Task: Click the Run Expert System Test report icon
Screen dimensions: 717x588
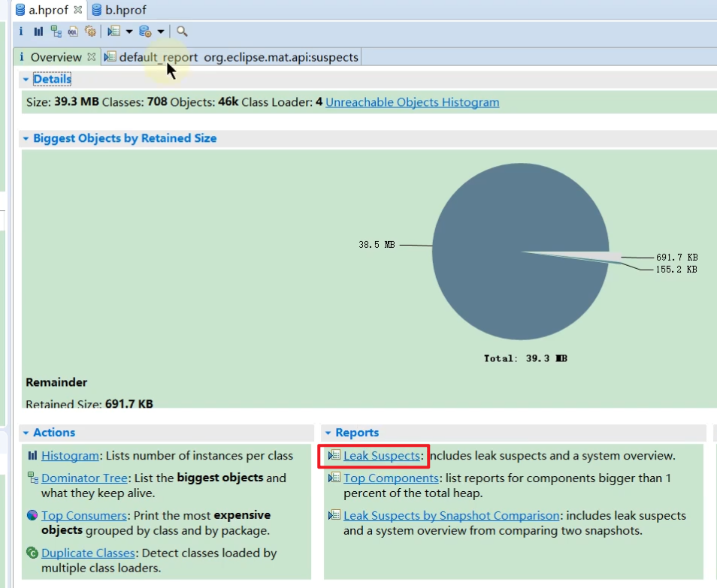Action: coord(113,31)
